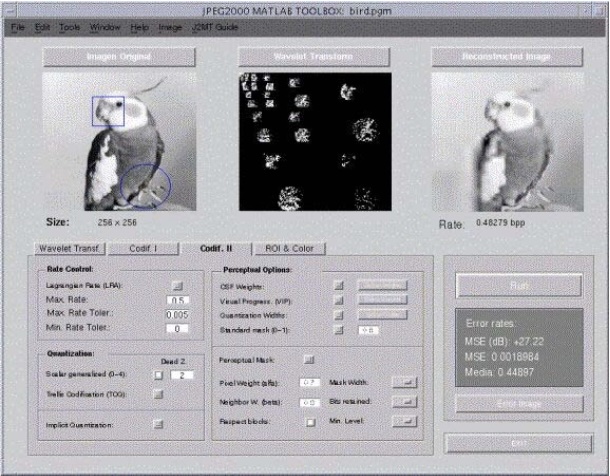Open the Help menu
The image size is (610, 476).
pyautogui.click(x=139, y=27)
